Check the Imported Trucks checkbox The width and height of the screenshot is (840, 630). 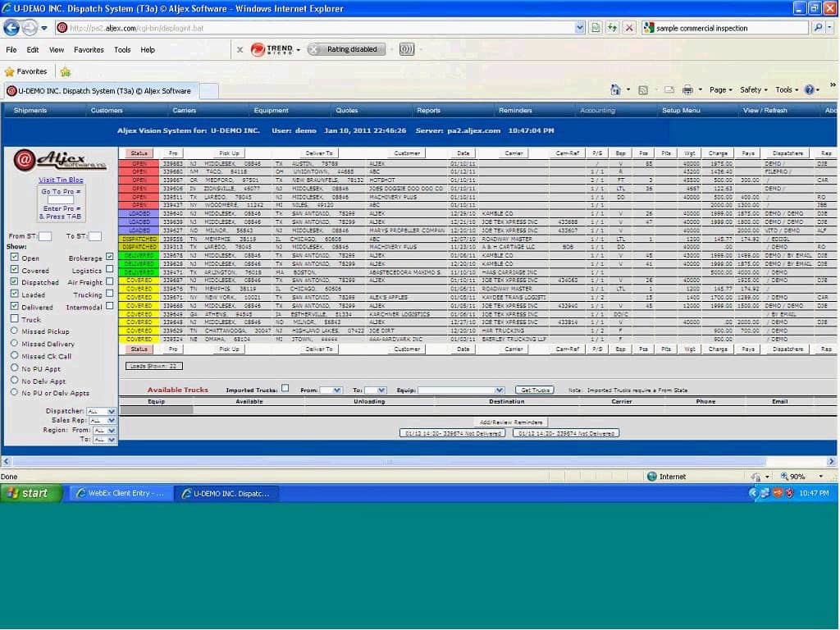tap(285, 388)
